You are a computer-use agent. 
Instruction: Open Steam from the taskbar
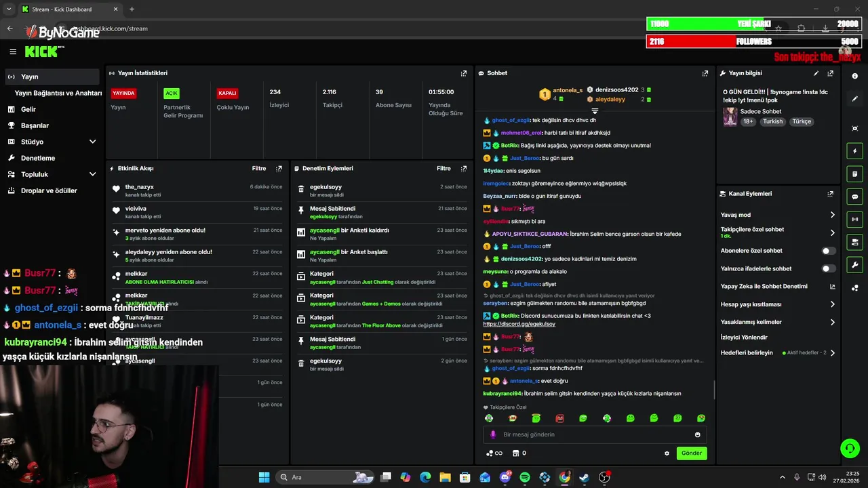584,477
